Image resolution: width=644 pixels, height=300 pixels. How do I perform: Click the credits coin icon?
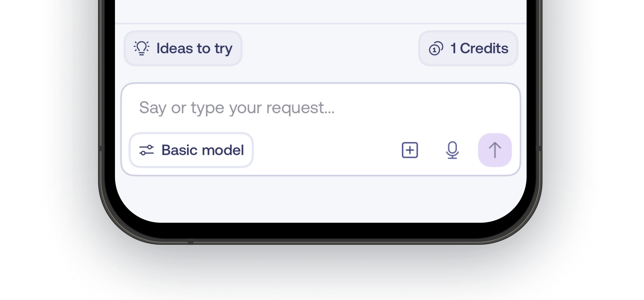pos(436,49)
